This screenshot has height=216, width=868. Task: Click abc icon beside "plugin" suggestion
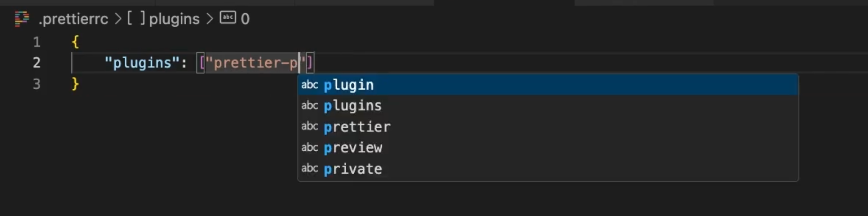(x=310, y=85)
